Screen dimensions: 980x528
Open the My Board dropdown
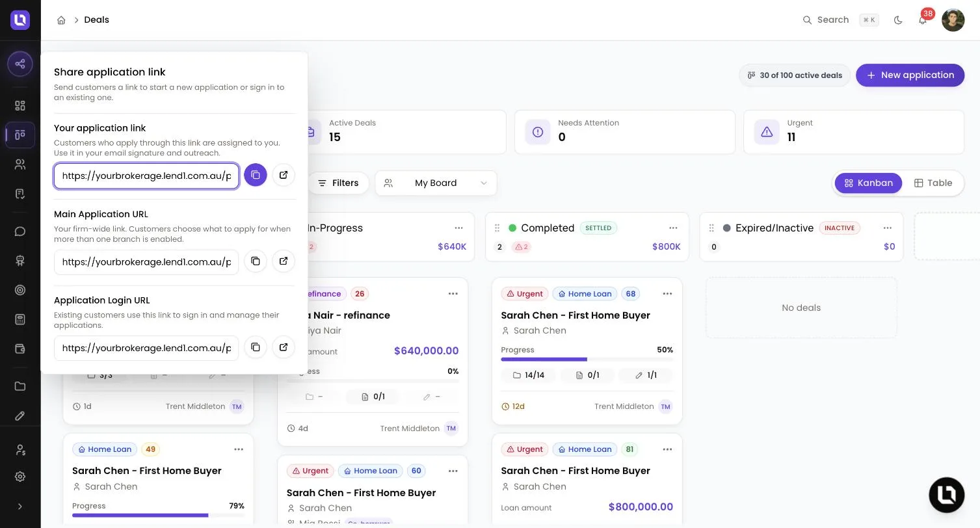pos(436,183)
